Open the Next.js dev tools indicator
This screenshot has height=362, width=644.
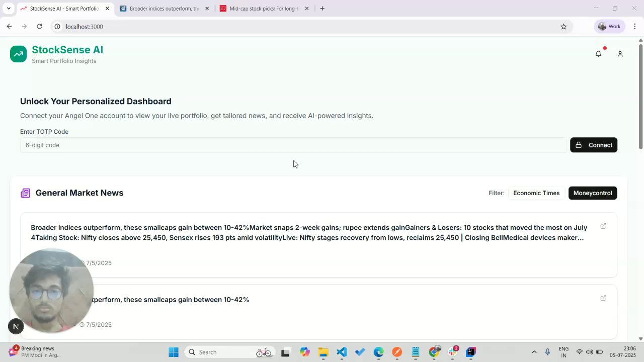(16, 326)
